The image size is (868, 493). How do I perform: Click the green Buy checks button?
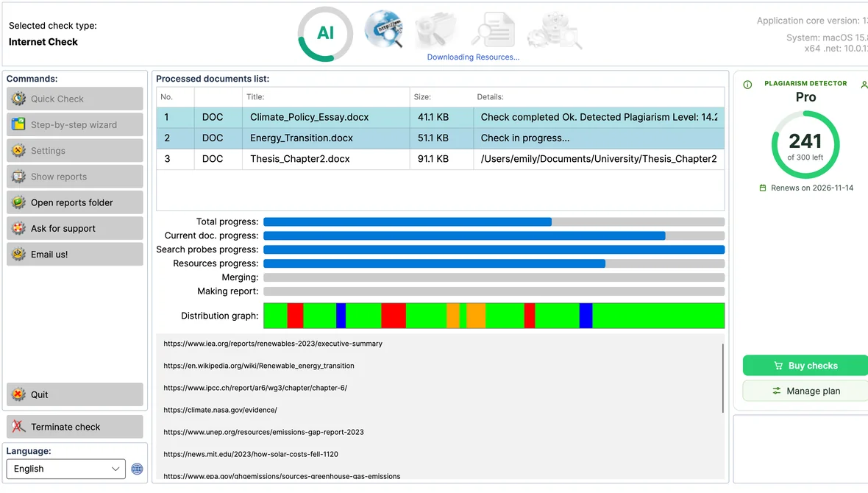[805, 366]
